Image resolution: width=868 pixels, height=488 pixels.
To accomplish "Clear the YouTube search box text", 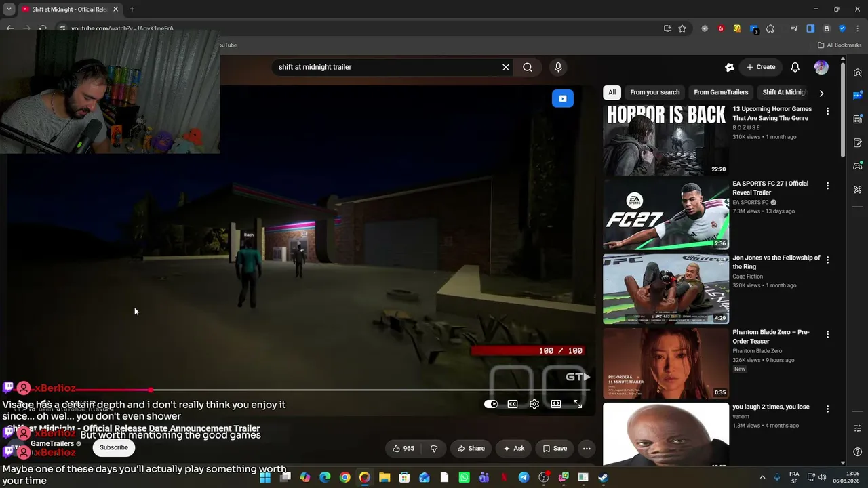I will (505, 67).
